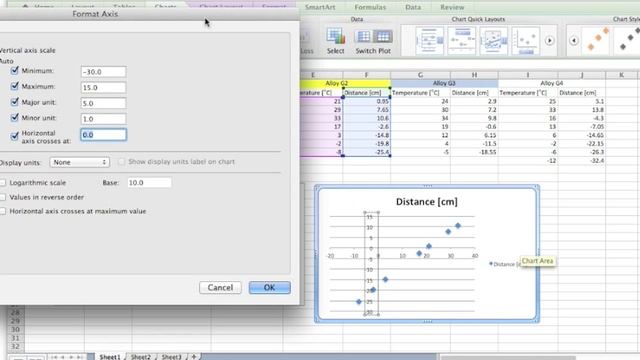The height and width of the screenshot is (360, 640).
Task: Pick the orange diamonds chart style
Action: click(597, 40)
